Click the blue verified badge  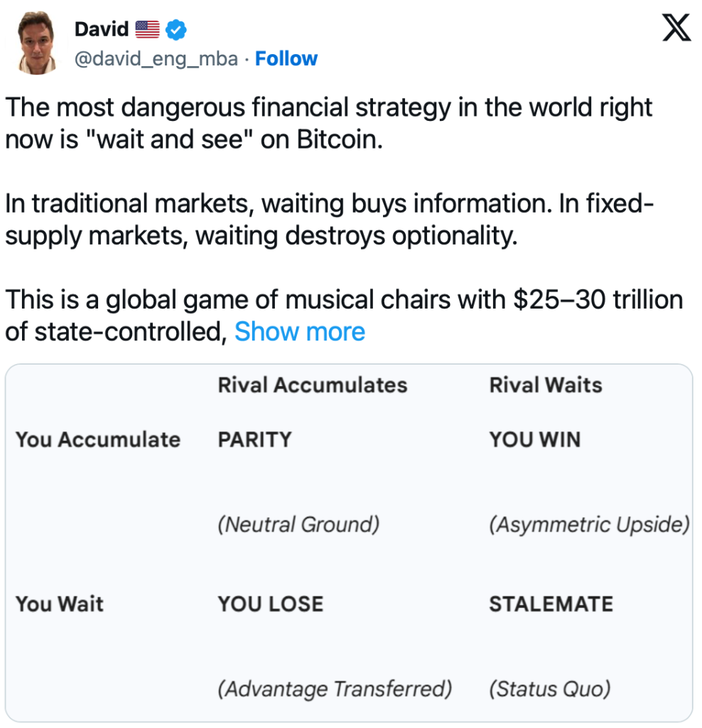pyautogui.click(x=175, y=29)
